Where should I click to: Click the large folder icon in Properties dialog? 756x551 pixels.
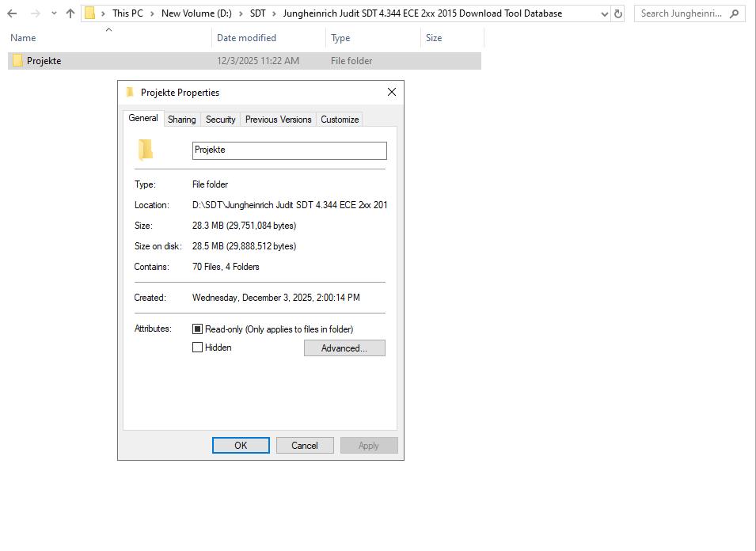(x=146, y=150)
